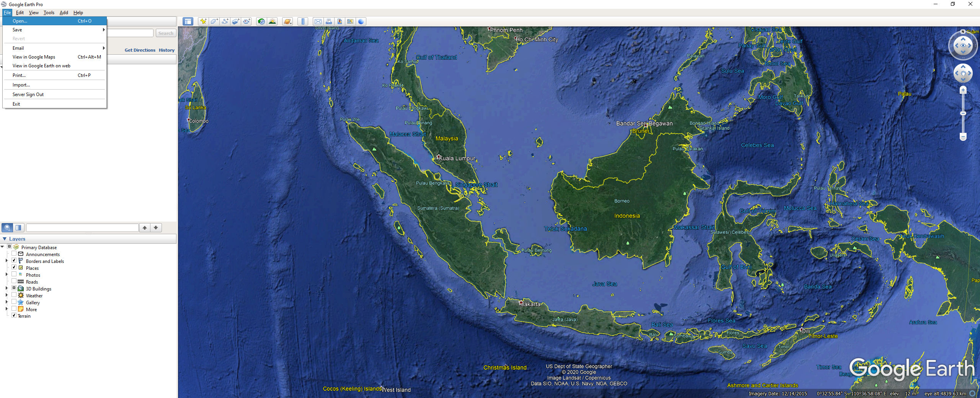This screenshot has height=398, width=980.
Task: Show historical imagery clock icon
Action: [x=261, y=21]
